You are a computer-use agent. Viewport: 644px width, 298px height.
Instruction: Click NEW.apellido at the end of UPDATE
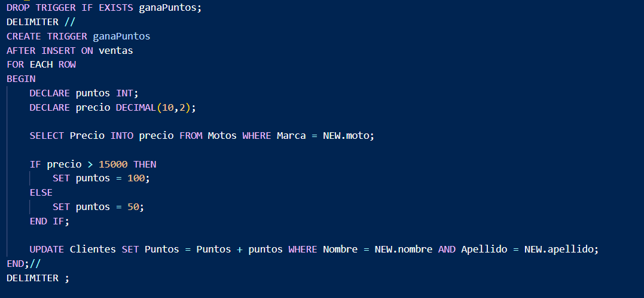click(x=560, y=250)
